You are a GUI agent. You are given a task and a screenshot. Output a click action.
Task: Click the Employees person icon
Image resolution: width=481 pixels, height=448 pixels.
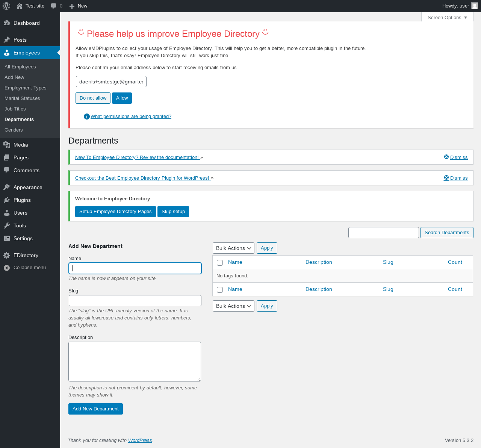(7, 53)
